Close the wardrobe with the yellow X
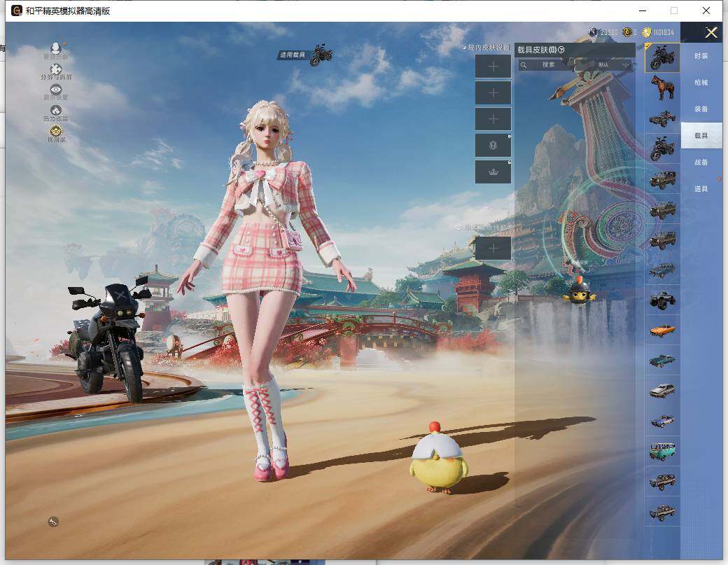 click(x=711, y=32)
